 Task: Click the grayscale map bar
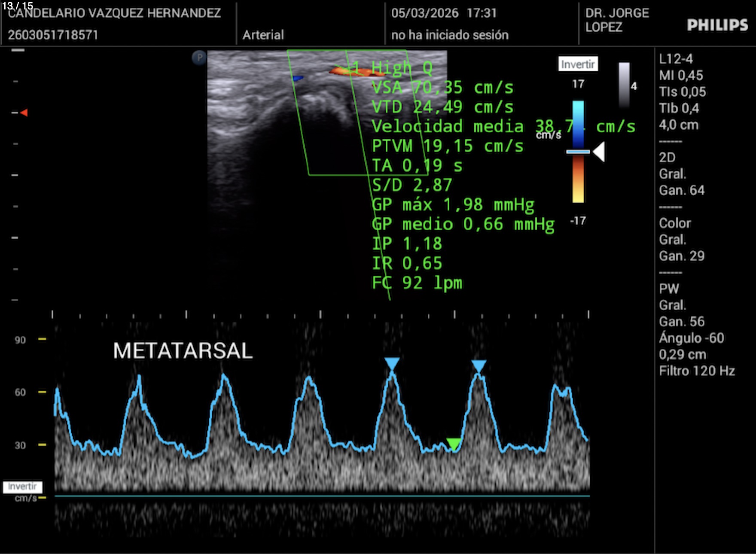pos(624,85)
